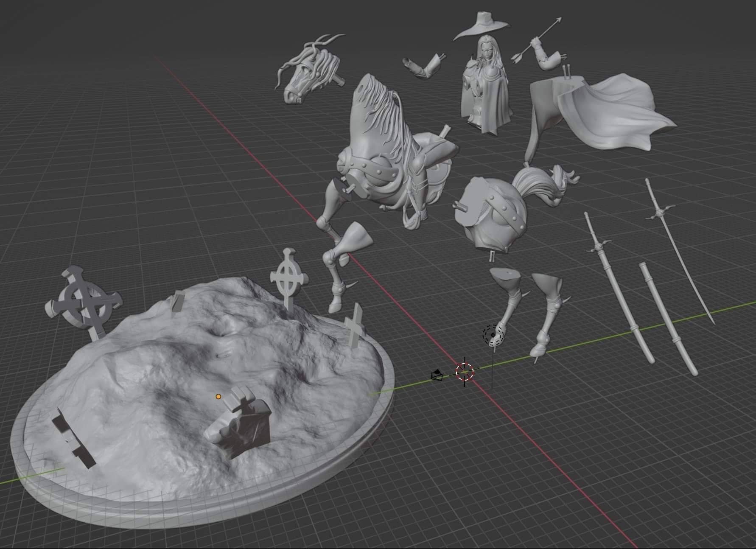Click the red-white 3D cursor
The height and width of the screenshot is (549, 756).
click(465, 372)
